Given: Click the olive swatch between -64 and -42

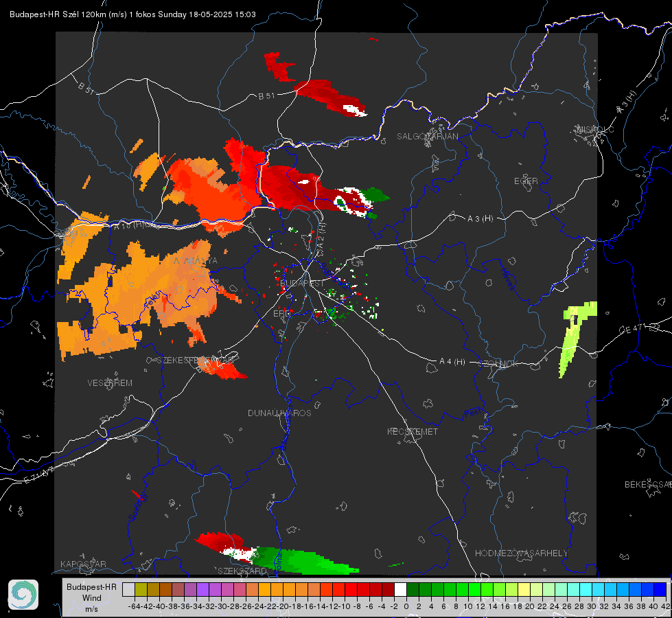Looking at the screenshot, I should tap(141, 590).
